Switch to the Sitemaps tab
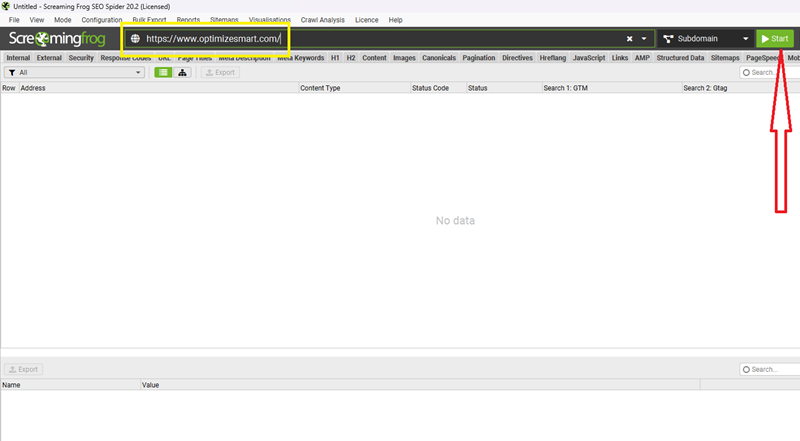 [725, 58]
